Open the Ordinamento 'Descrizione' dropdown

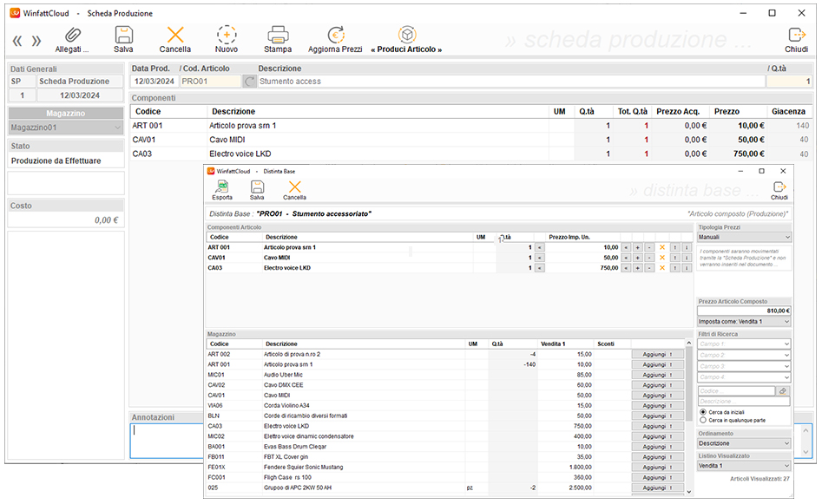[743, 443]
